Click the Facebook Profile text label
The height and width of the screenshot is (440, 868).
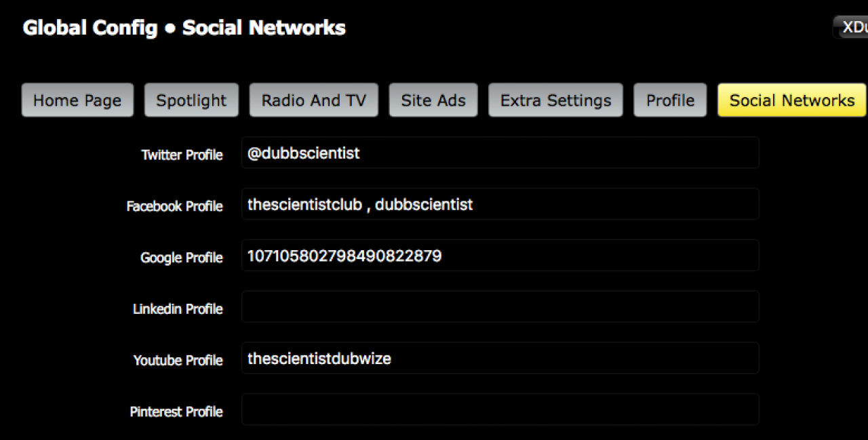coord(174,206)
